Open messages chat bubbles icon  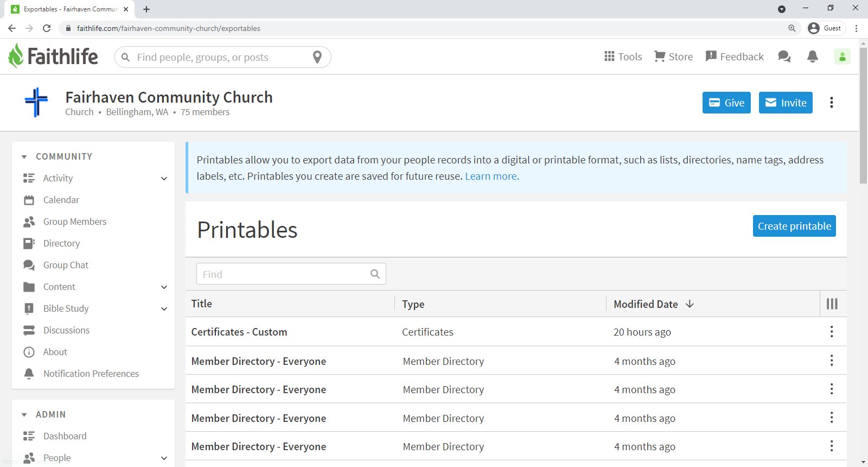pyautogui.click(x=784, y=56)
